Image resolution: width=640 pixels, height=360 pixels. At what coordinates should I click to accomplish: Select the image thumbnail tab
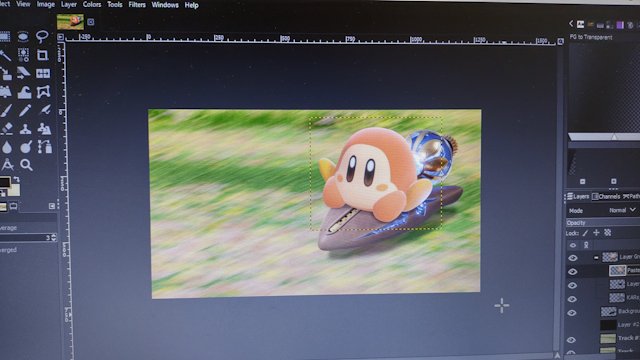tap(70, 22)
